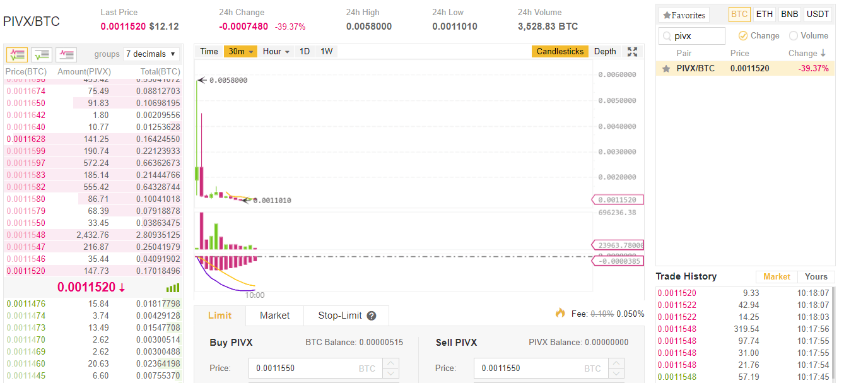Viewport: 868px width, 383px height.
Task: Click the Stop-Limit help question mark icon
Action: point(372,315)
